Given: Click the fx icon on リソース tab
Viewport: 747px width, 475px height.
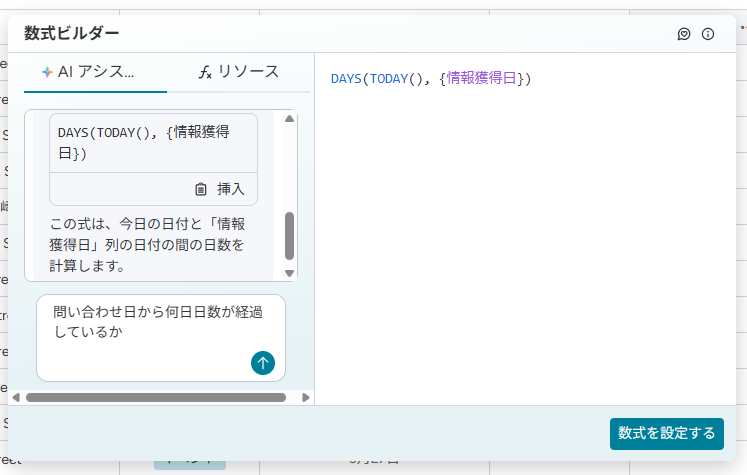Looking at the screenshot, I should 205,72.
